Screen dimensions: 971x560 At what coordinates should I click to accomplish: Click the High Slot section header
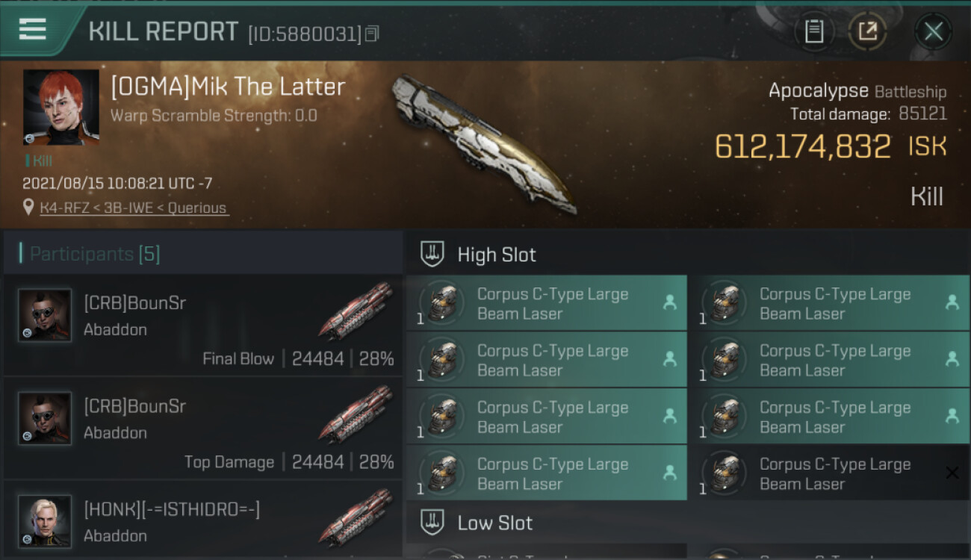688,254
